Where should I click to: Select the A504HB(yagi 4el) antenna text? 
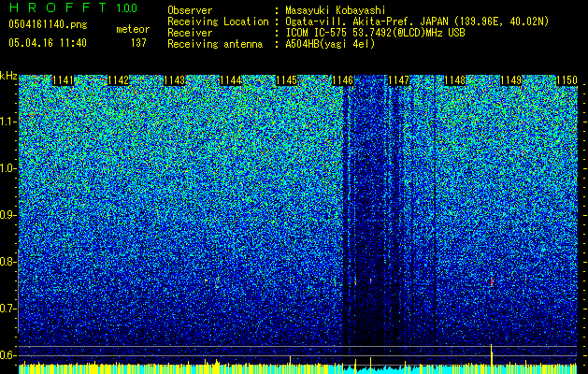[330, 44]
